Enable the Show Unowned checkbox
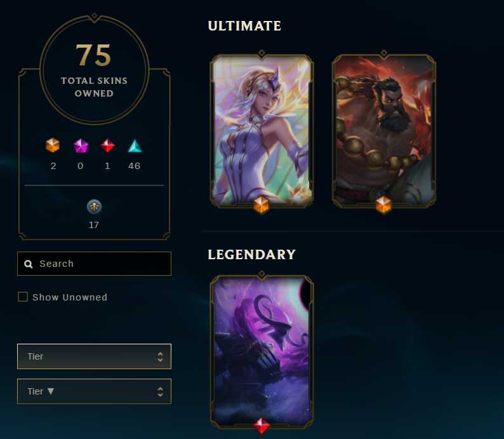 click(23, 297)
